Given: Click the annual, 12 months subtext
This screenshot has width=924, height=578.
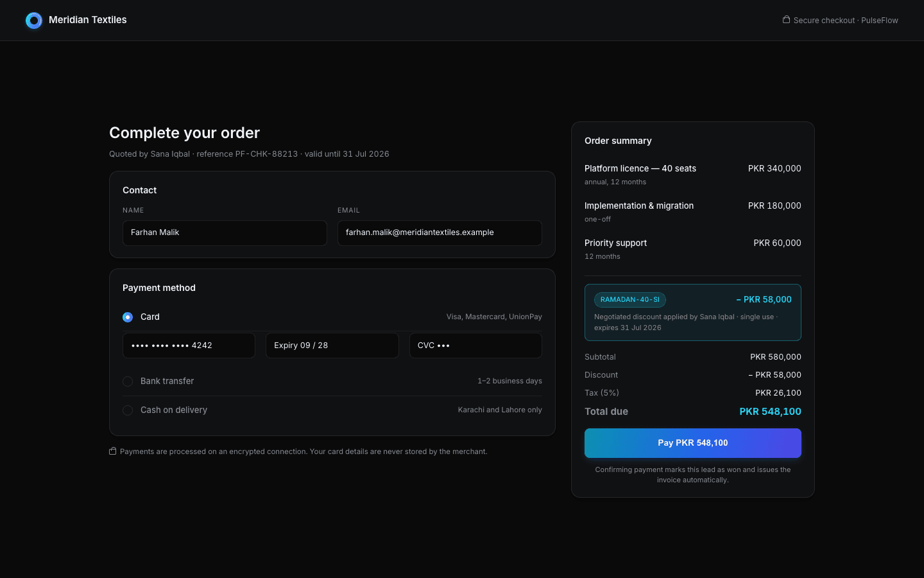Looking at the screenshot, I should point(615,182).
